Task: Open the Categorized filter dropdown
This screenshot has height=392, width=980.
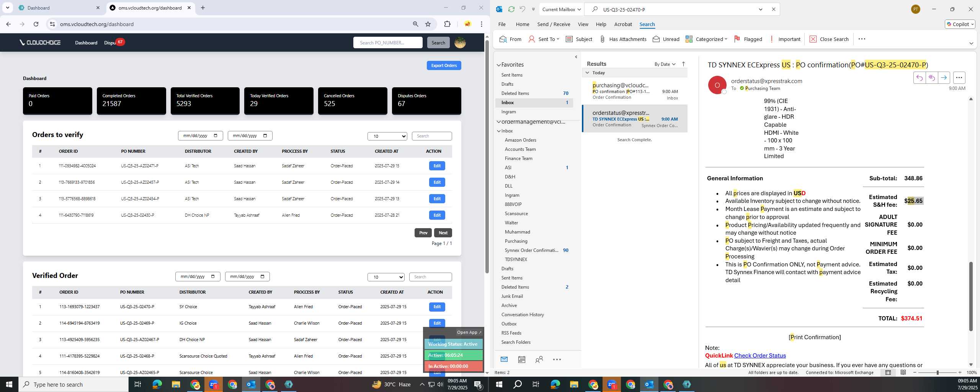Action: coord(706,39)
